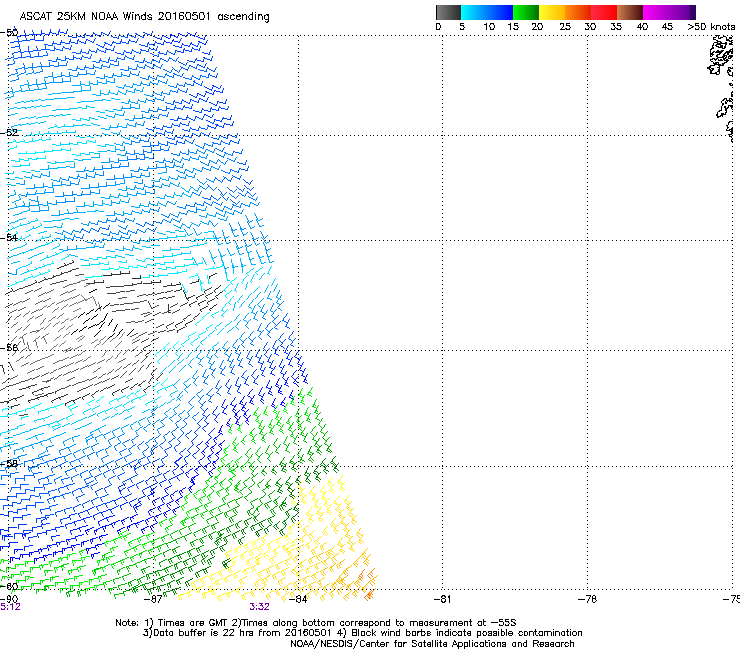Screen dimensions: 740x650
Task: Select the red 30–35 knots legend swatch
Action: point(604,12)
